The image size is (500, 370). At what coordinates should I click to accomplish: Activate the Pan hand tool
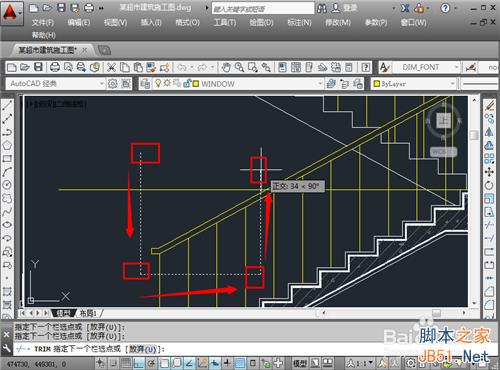pos(226,67)
